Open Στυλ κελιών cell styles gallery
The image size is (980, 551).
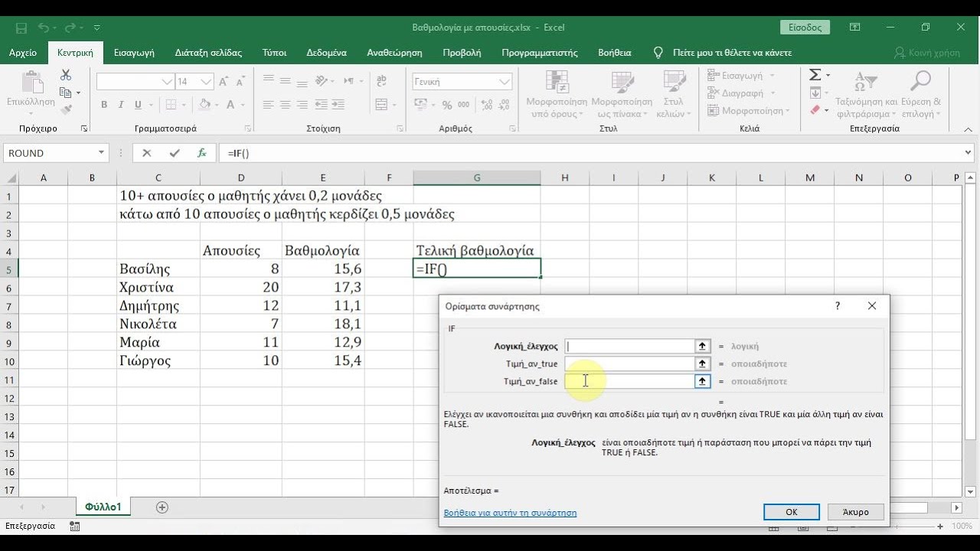(x=673, y=95)
